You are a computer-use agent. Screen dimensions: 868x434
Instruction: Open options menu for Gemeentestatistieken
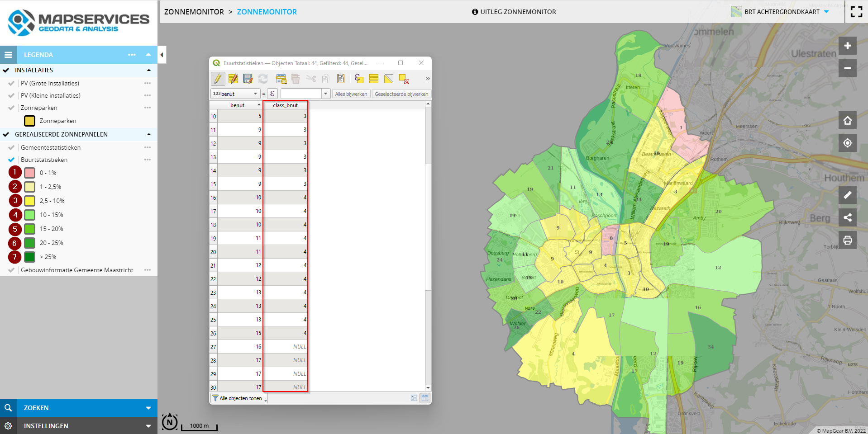point(148,147)
